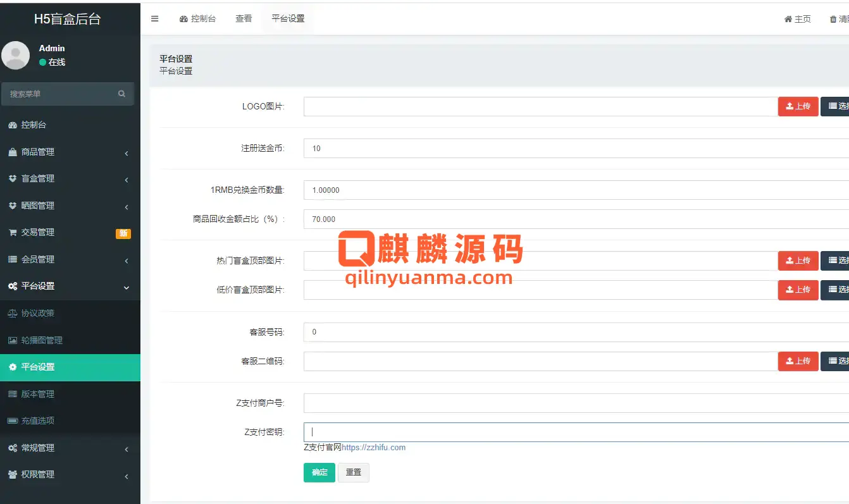
Task: Switch to the 平台设置 tab
Action: pos(287,19)
